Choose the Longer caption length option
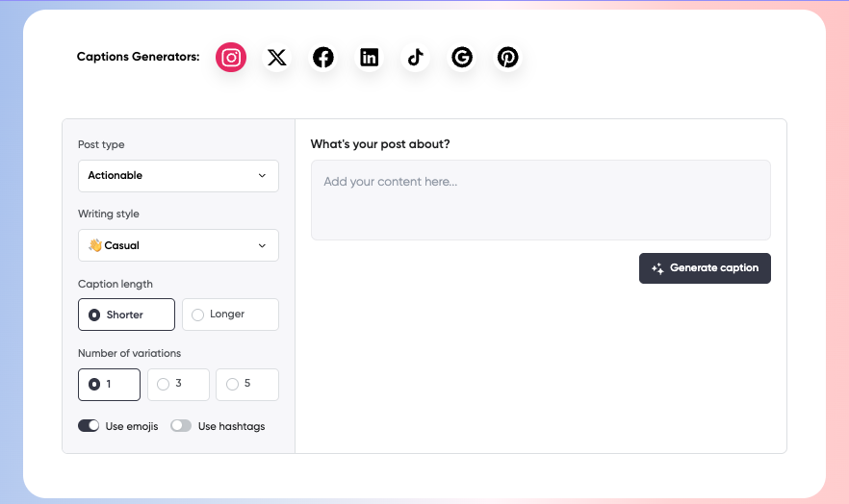Screen dimensions: 849x504 point(230,315)
